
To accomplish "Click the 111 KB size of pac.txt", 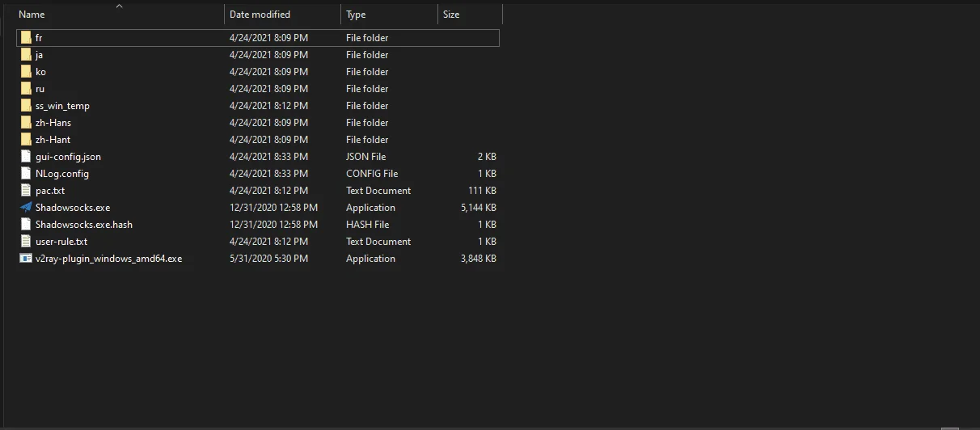I will pyautogui.click(x=482, y=191).
